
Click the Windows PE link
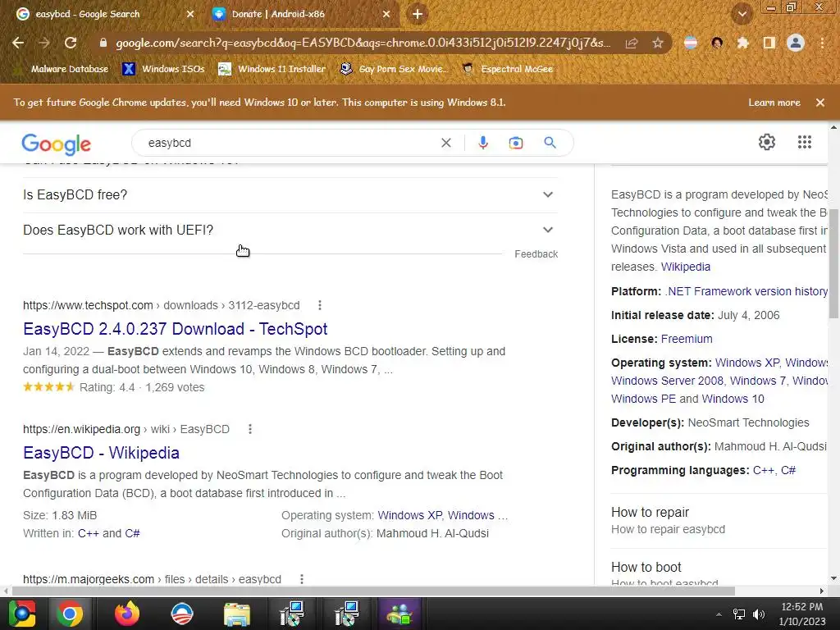click(643, 399)
